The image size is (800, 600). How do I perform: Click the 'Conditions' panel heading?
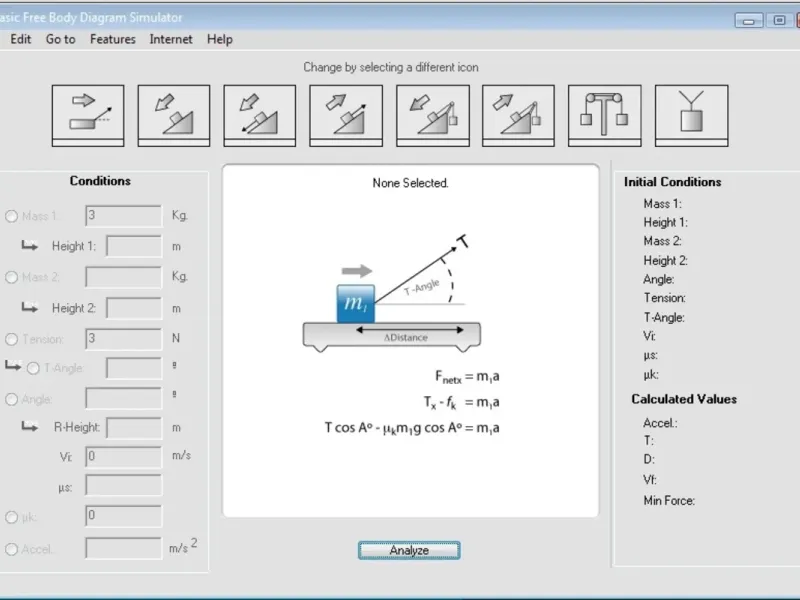pos(100,181)
